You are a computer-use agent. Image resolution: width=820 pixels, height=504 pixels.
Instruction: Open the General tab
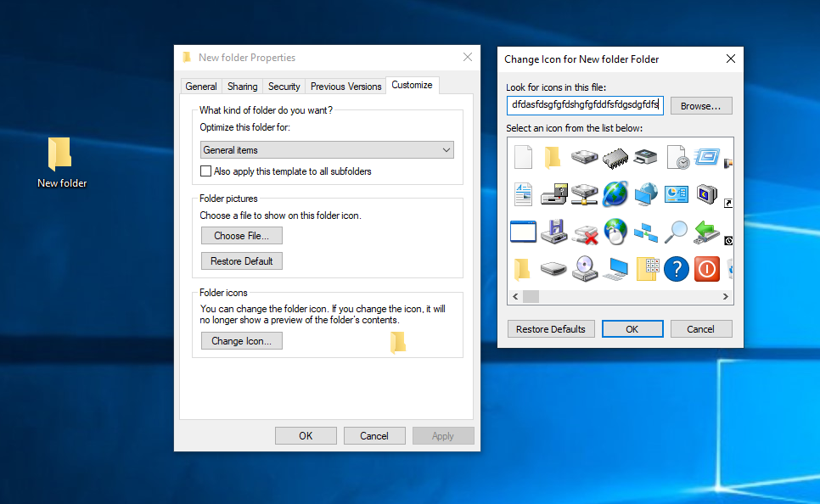tap(201, 86)
